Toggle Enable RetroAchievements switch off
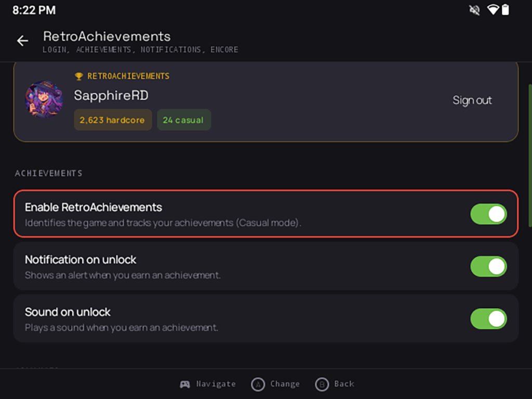The image size is (532, 399). [488, 214]
